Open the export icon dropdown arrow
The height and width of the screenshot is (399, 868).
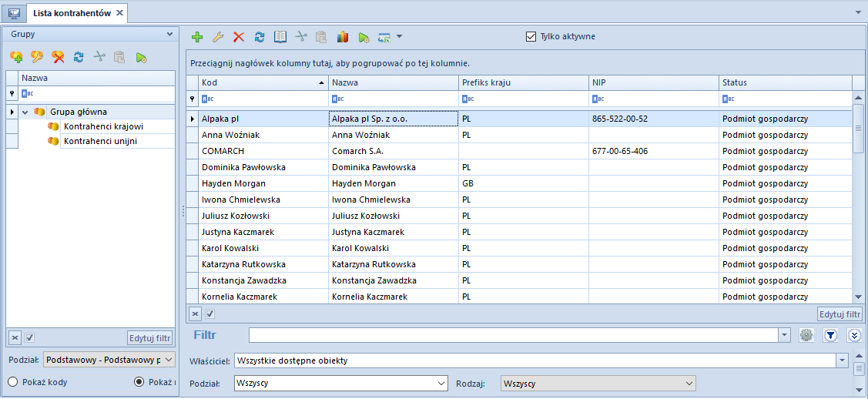pyautogui.click(x=399, y=37)
